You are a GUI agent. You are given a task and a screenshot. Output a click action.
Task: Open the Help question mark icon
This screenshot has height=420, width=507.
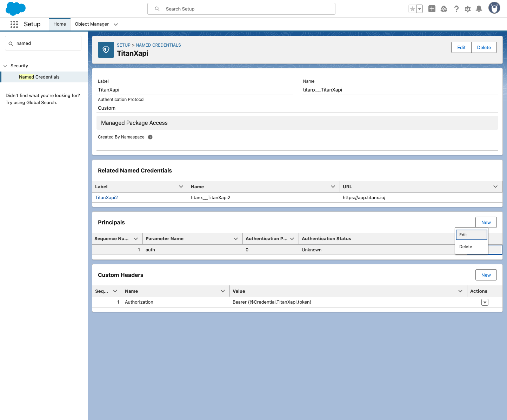pos(456,9)
